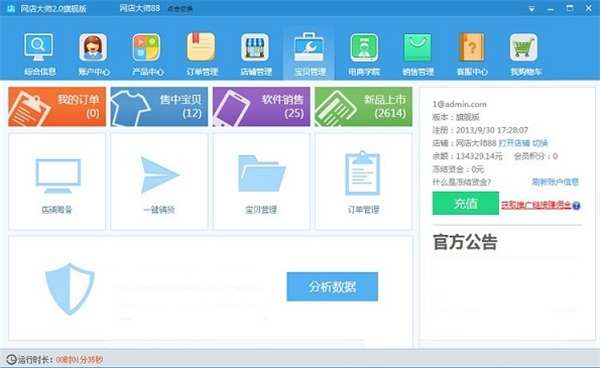The height and width of the screenshot is (368, 600).
Task: Click the paper plane 一键铺货 tile
Action: pyautogui.click(x=159, y=182)
